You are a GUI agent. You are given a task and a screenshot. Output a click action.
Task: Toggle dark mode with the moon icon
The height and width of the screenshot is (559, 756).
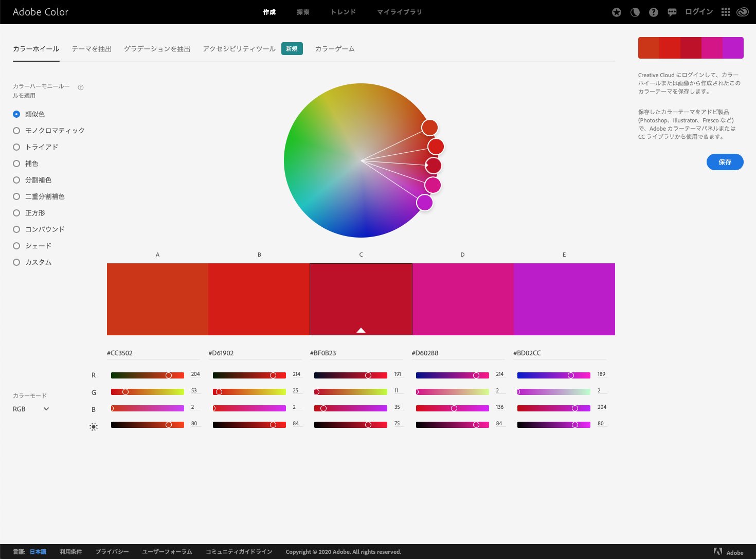[635, 12]
